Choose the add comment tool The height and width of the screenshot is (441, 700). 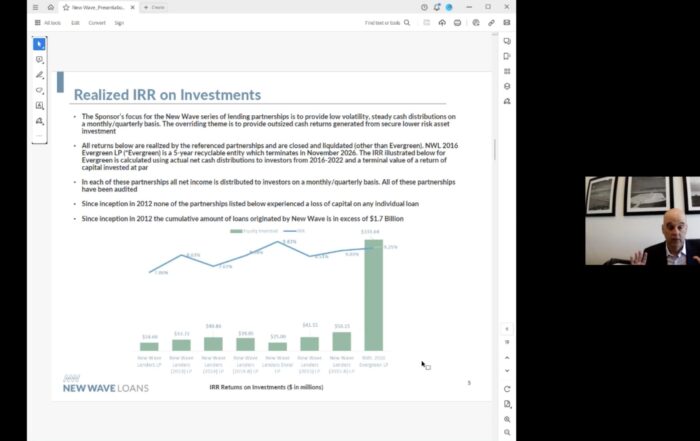39,60
